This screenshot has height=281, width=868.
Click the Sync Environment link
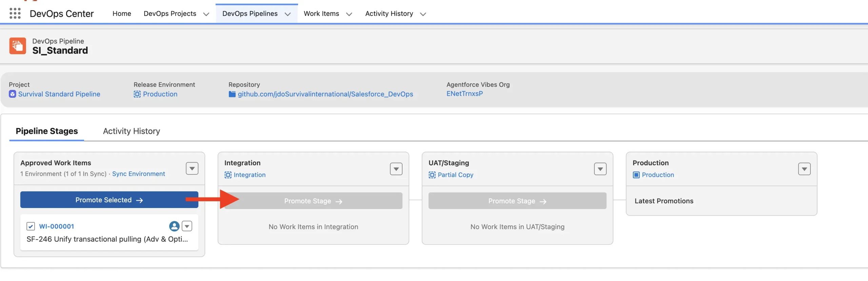(x=139, y=174)
